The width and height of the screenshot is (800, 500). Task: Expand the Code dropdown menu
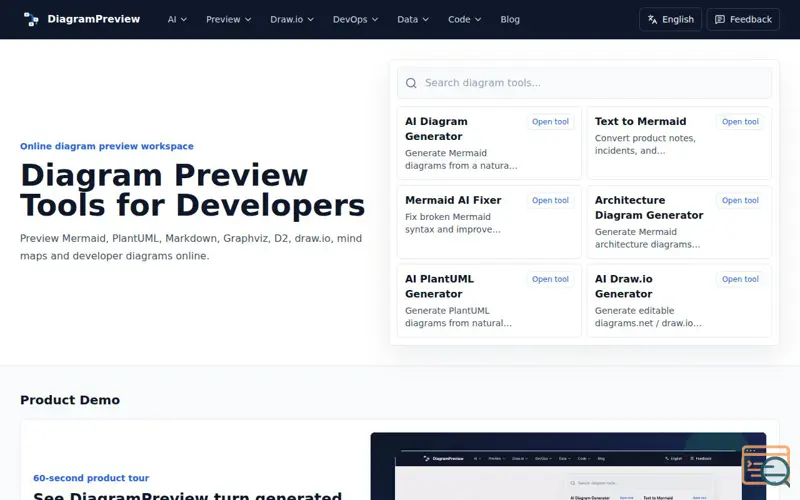464,19
